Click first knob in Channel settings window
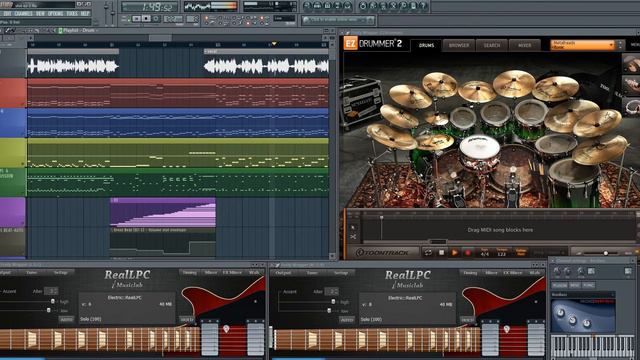The image size is (640, 360). [557, 271]
